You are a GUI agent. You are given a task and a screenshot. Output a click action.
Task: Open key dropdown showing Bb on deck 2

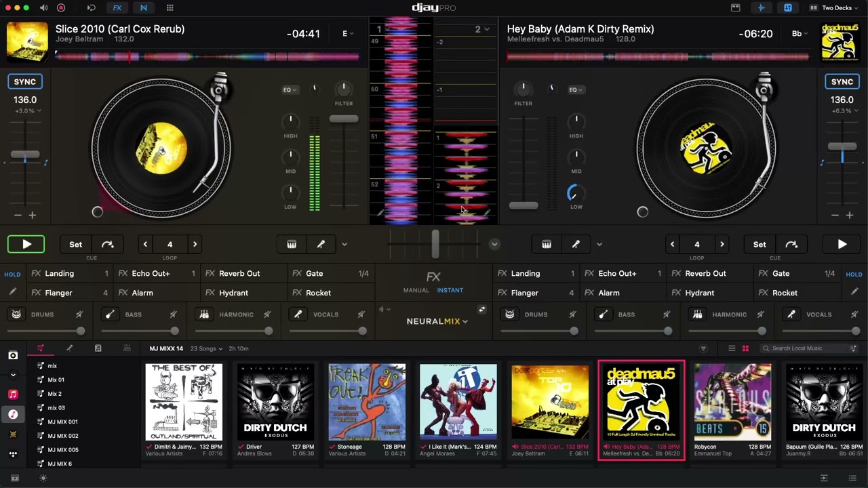(800, 34)
